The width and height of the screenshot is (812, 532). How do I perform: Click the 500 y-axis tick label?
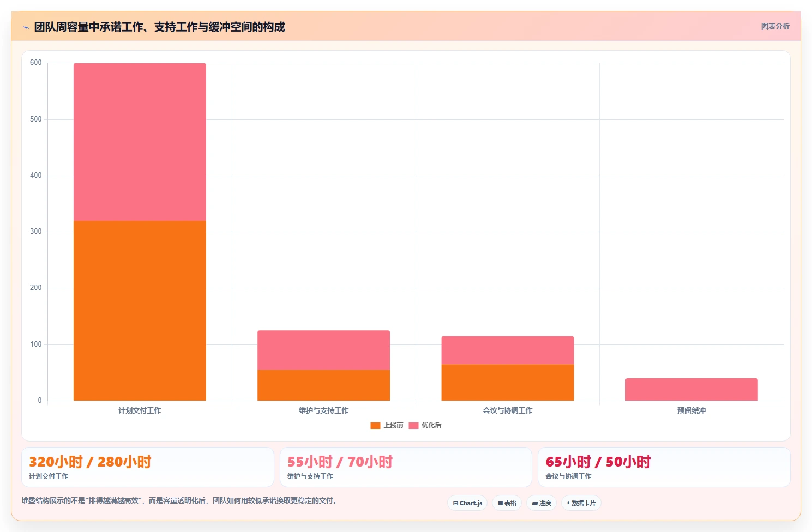tap(36, 119)
